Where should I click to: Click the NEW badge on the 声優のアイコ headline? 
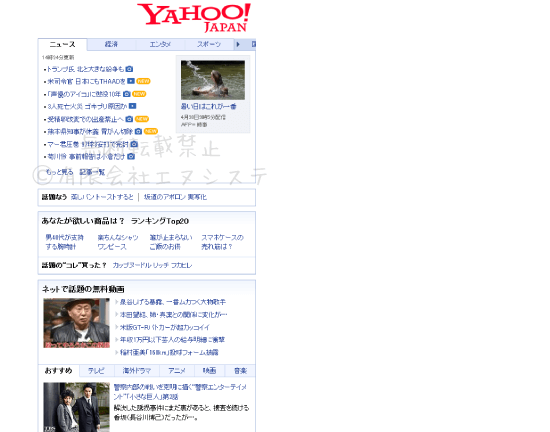(139, 94)
